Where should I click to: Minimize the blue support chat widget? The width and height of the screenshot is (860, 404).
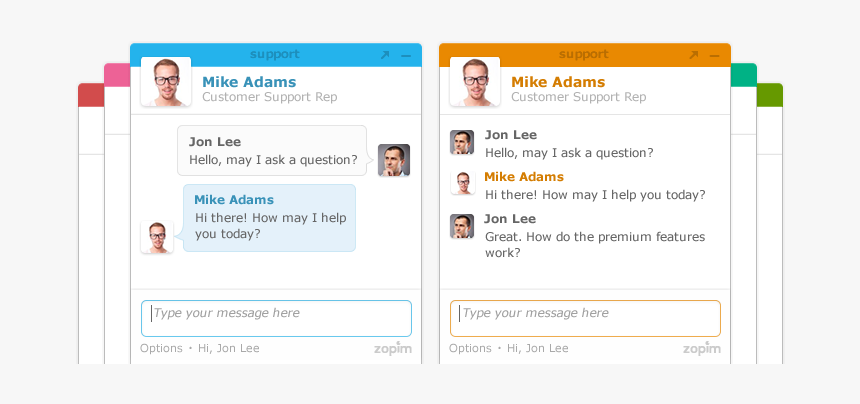pos(406,55)
